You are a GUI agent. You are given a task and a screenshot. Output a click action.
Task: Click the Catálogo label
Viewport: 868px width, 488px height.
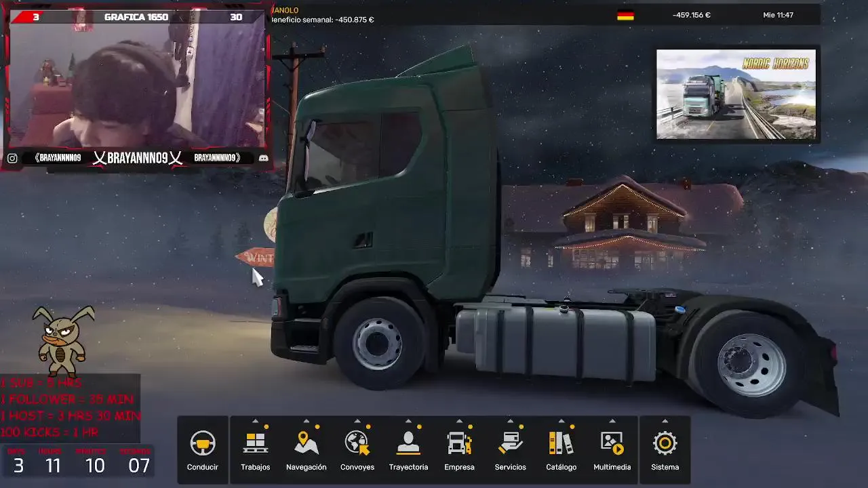[x=561, y=467]
